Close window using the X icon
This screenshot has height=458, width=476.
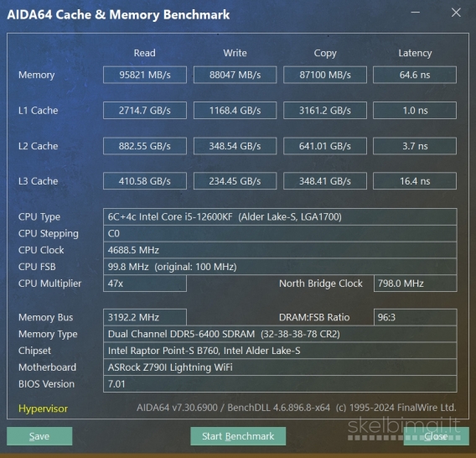[456, 13]
